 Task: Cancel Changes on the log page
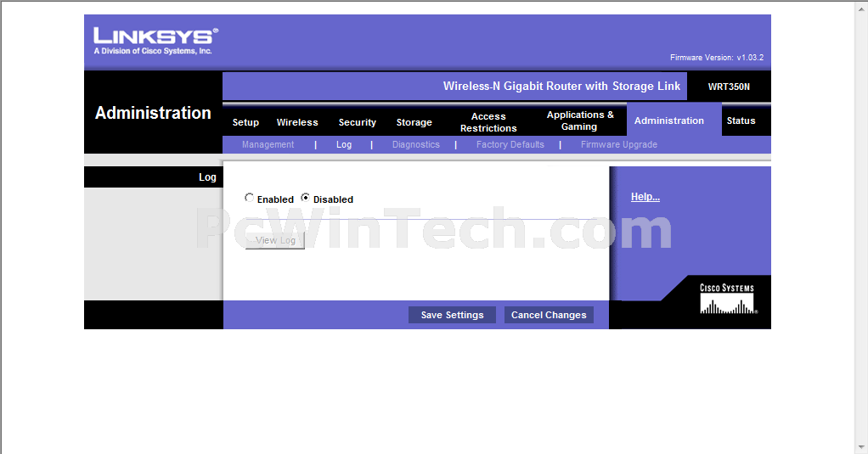click(549, 315)
